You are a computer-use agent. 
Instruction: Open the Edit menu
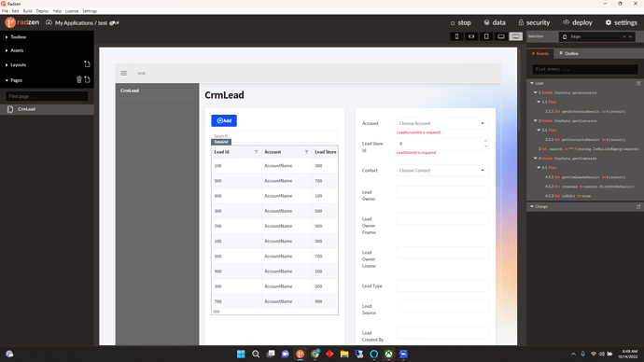[15, 11]
